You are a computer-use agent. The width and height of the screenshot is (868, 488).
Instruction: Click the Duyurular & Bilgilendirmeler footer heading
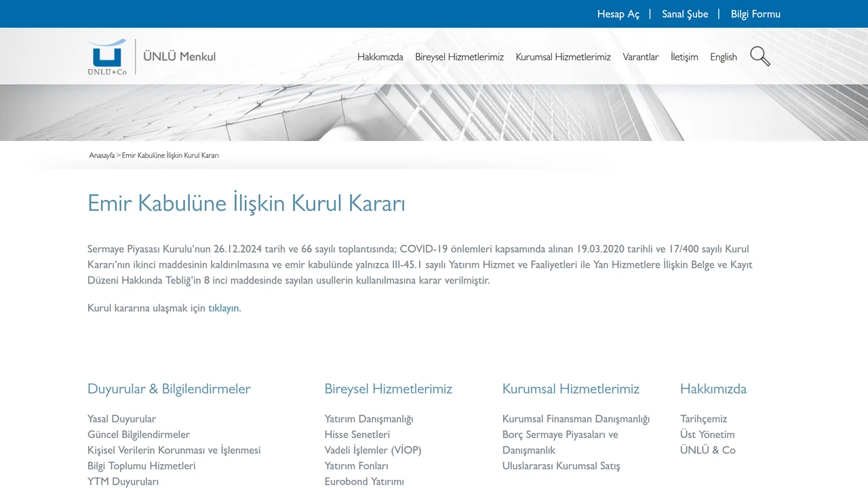(x=169, y=389)
